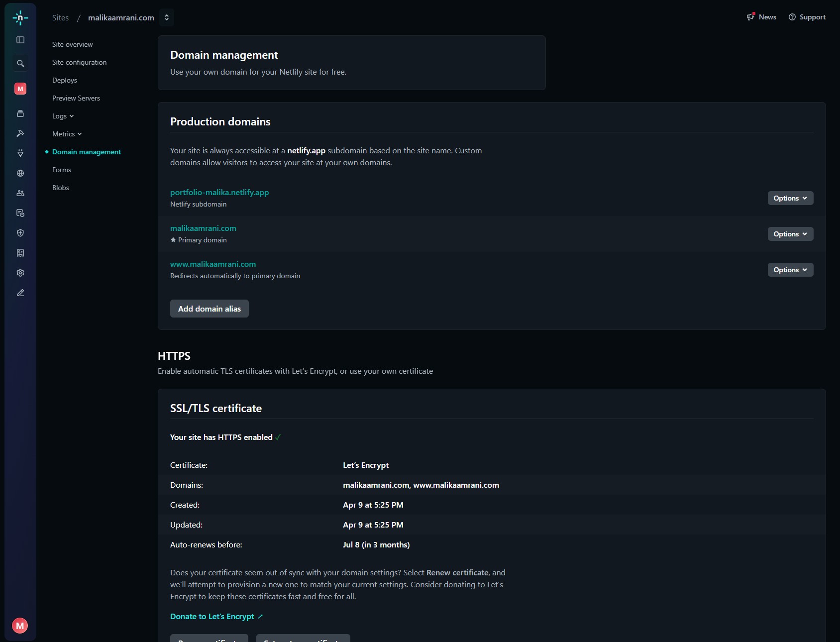The width and height of the screenshot is (840, 642).
Task: Open the portfolio-malika.netlify.app link
Action: (219, 192)
